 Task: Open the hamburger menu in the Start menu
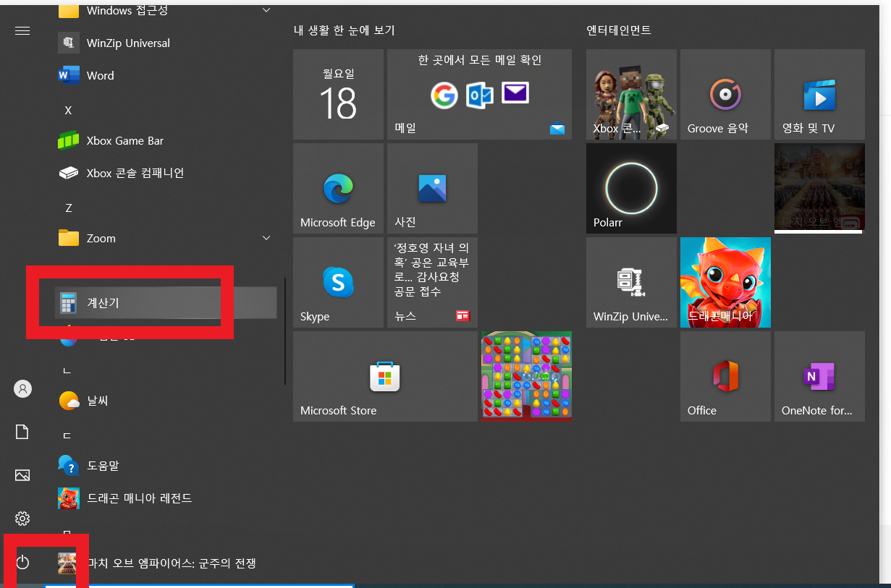coord(22,30)
